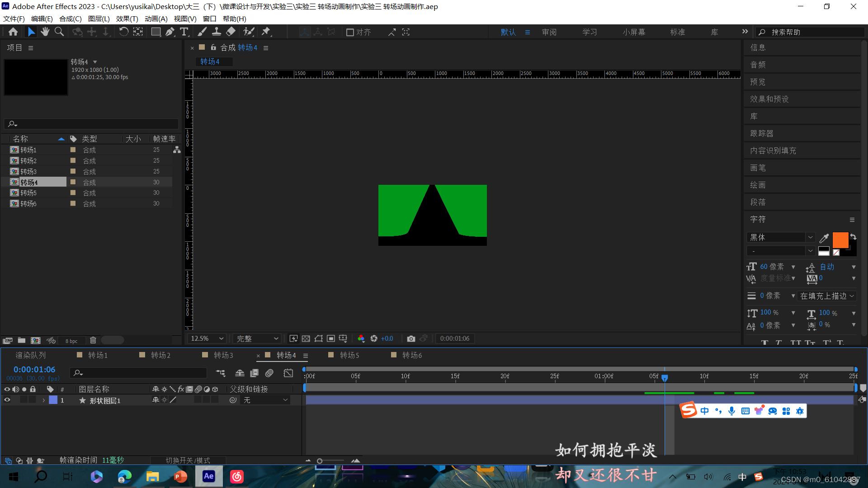
Task: Enable the 对齐 snapping checkbox
Action: click(350, 33)
